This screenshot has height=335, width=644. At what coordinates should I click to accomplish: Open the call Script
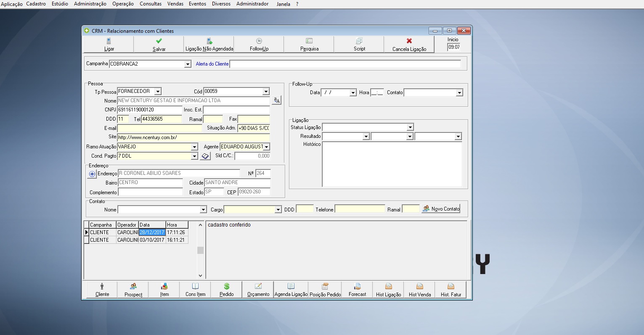[x=359, y=44]
